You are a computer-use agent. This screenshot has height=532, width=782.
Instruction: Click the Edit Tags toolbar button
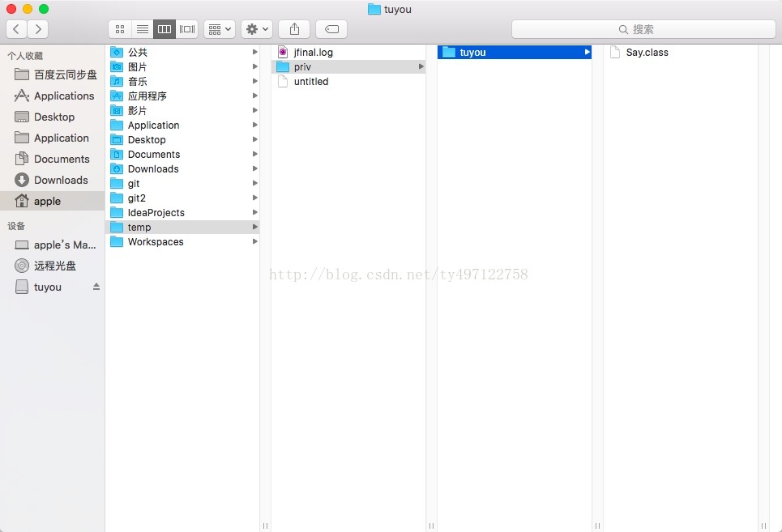pyautogui.click(x=331, y=29)
